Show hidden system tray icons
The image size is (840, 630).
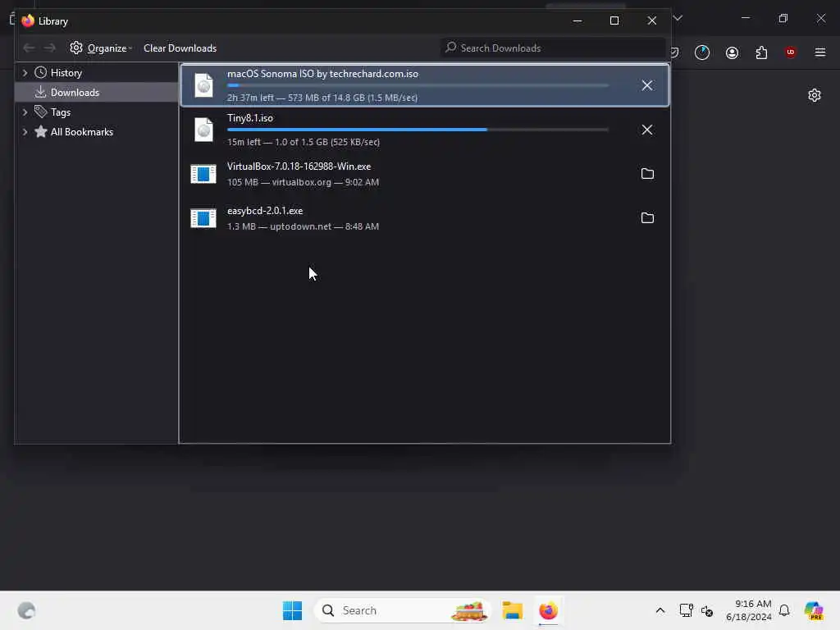pyautogui.click(x=660, y=610)
